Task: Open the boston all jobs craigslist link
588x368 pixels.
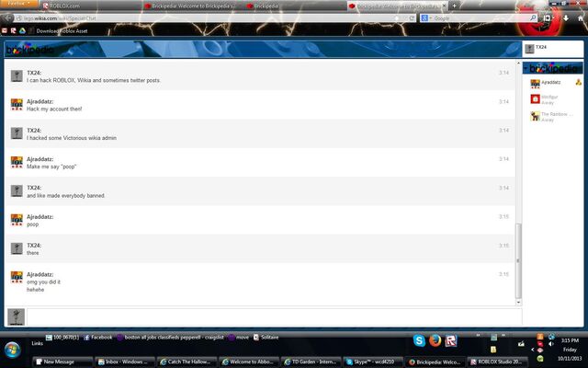Action: coord(170,338)
